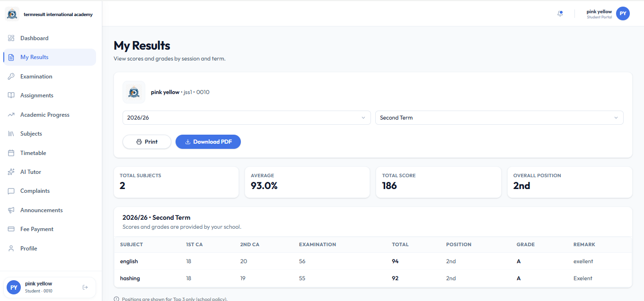The width and height of the screenshot is (644, 301).
Task: Click the Download PDF button
Action: 208,142
